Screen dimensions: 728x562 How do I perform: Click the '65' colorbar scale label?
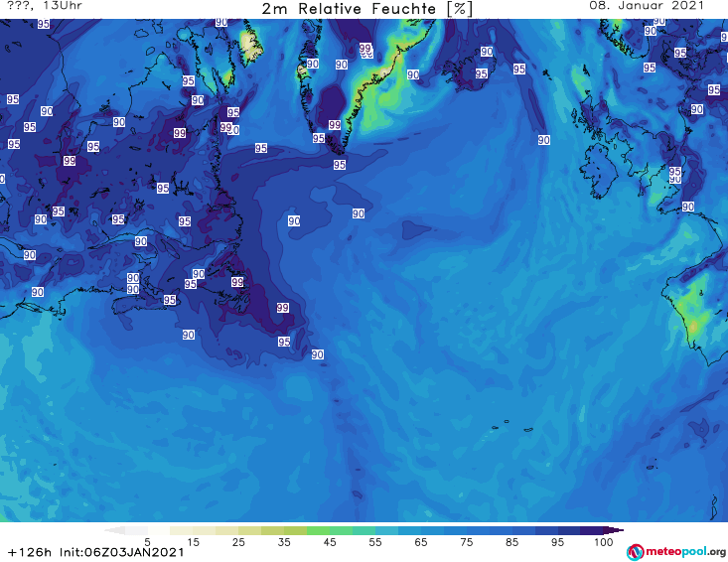click(421, 542)
